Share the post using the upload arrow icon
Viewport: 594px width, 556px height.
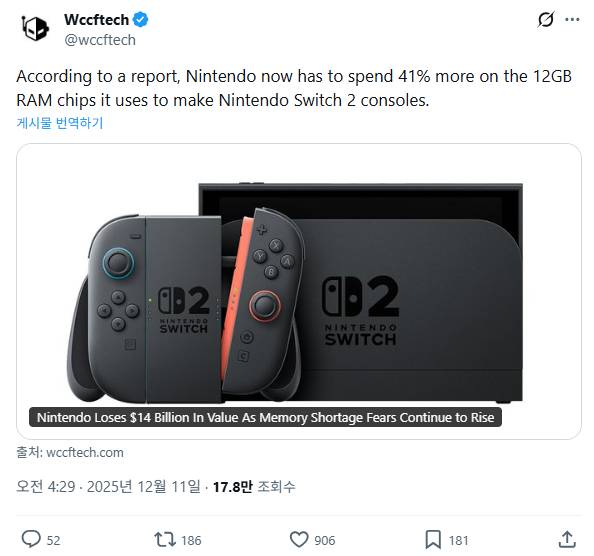point(567,539)
